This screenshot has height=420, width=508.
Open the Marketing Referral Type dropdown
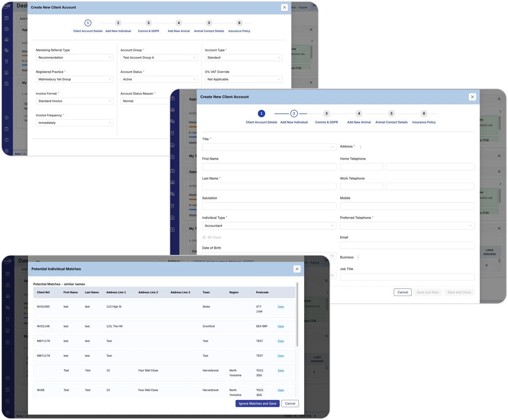75,58
